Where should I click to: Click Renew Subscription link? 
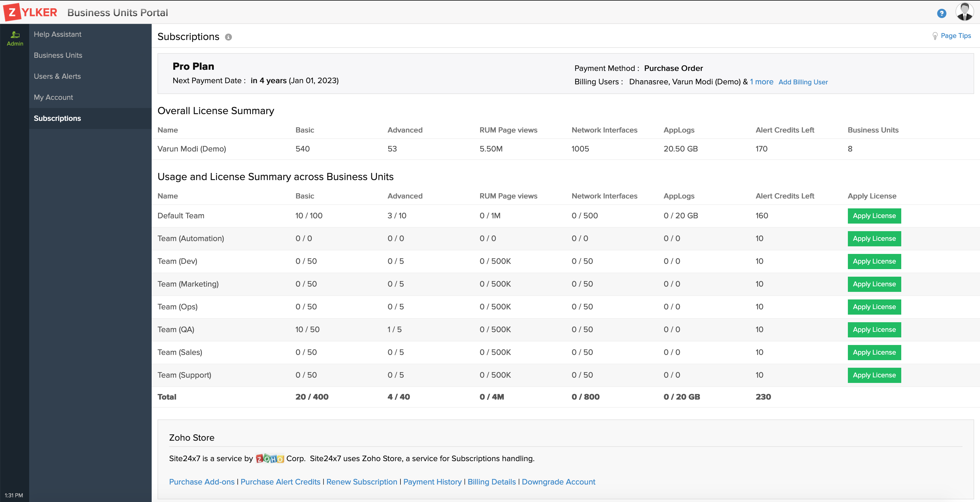tap(361, 482)
